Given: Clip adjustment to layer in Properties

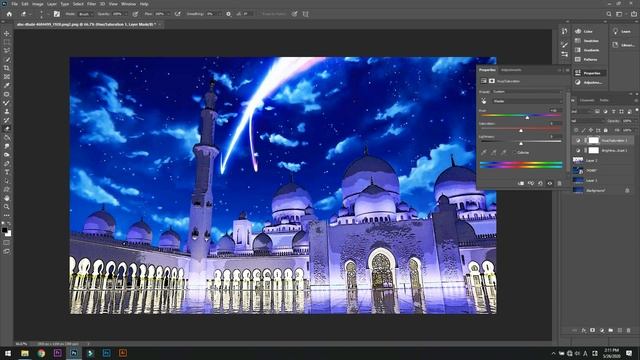Looking at the screenshot, I should (521, 184).
